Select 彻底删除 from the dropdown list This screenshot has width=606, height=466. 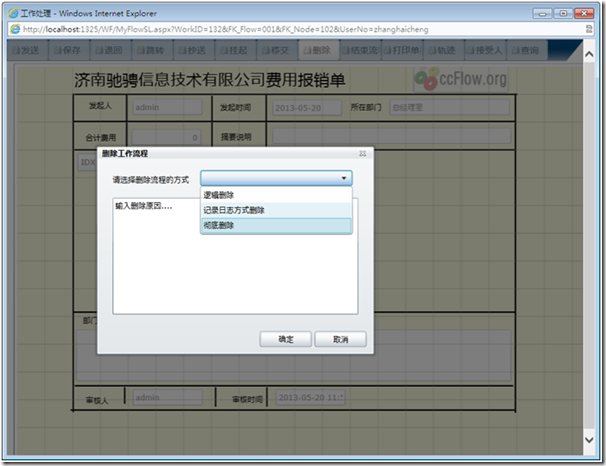pos(276,225)
